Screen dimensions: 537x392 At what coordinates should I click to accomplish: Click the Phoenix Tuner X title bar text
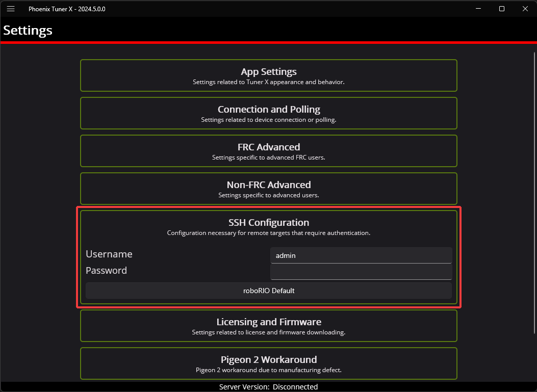[67, 9]
